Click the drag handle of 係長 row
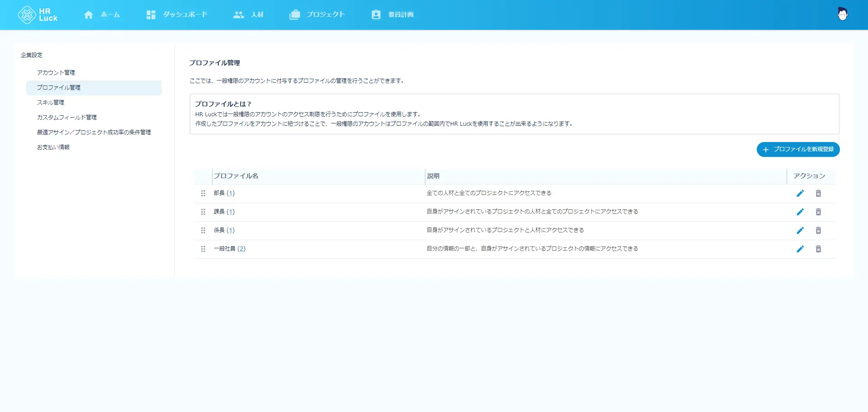Viewport: 868px width, 412px height. coord(203,231)
